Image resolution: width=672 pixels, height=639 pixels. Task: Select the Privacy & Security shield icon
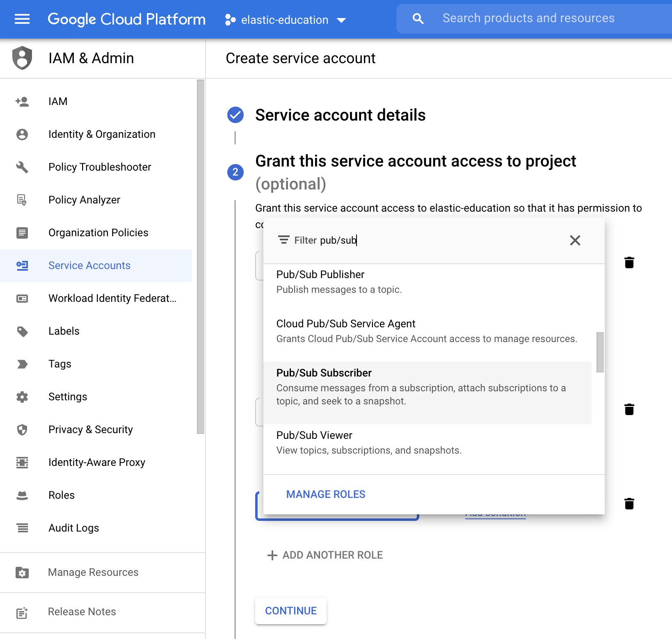pos(22,429)
